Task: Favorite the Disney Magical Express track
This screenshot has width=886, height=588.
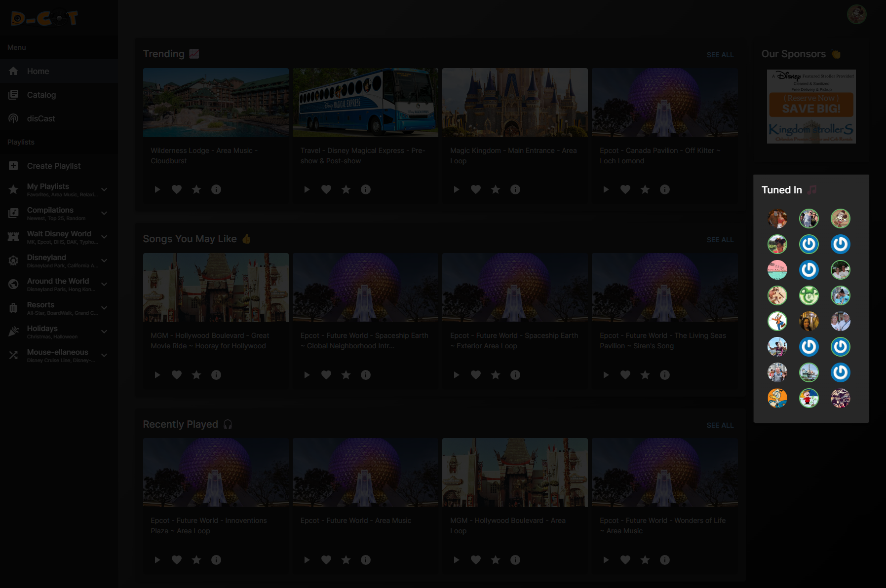Action: click(326, 189)
